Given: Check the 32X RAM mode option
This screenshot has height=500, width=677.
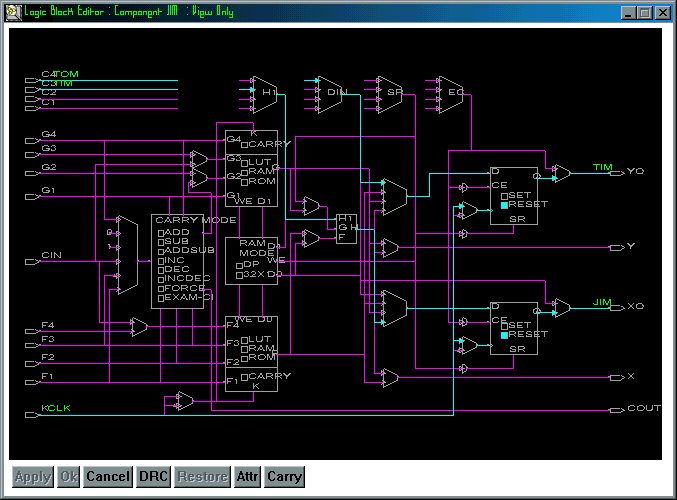Looking at the screenshot, I should point(239,274).
